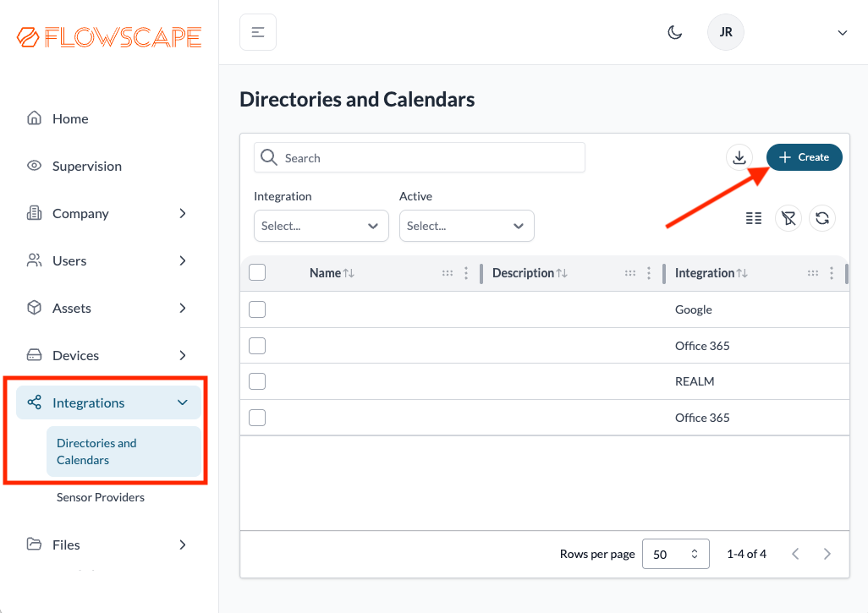Image resolution: width=868 pixels, height=613 pixels.
Task: Click the download export icon
Action: pyautogui.click(x=739, y=157)
